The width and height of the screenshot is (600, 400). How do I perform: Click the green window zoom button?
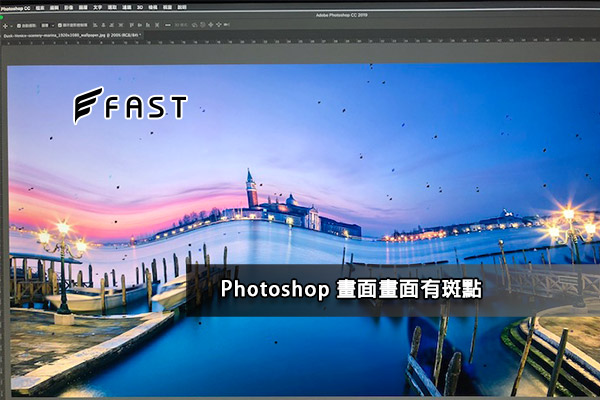coord(2,17)
